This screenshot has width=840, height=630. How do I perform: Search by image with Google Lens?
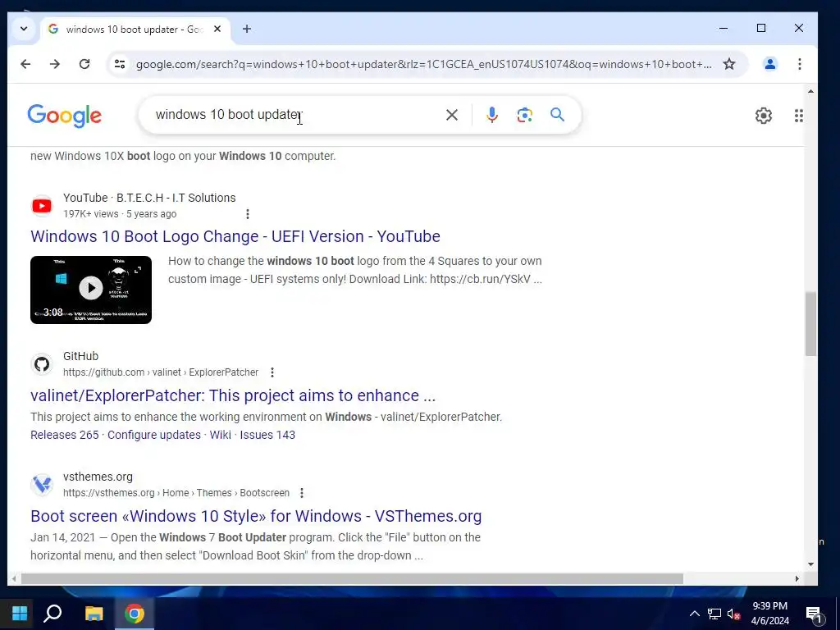pyautogui.click(x=524, y=115)
